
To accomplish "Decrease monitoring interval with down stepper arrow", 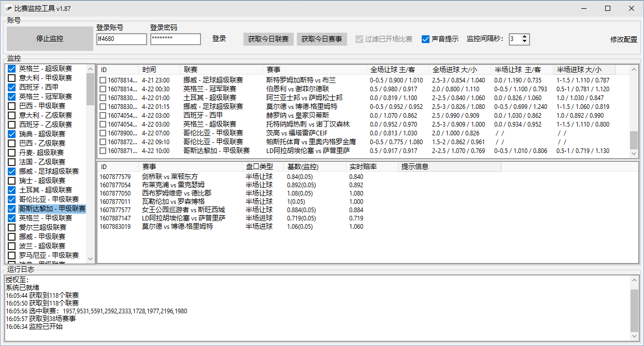I will click(525, 42).
